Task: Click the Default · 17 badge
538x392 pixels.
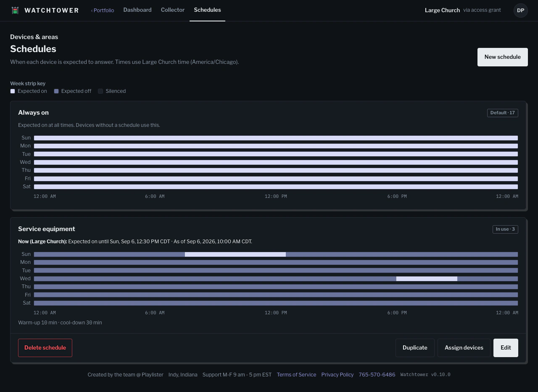Action: click(502, 113)
